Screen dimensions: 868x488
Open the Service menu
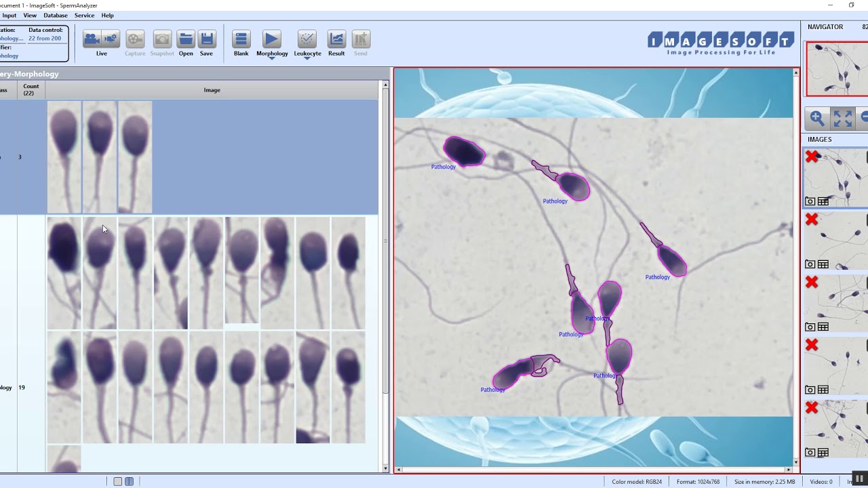84,15
